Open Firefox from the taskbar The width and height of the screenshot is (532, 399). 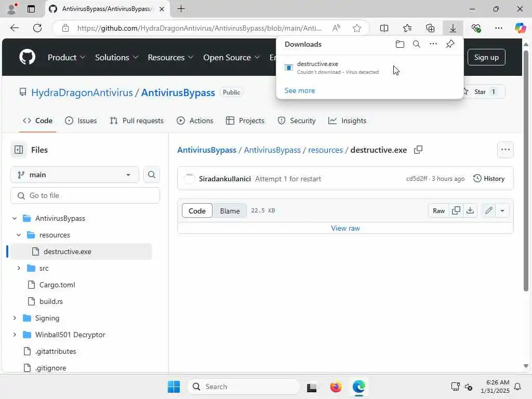336,387
